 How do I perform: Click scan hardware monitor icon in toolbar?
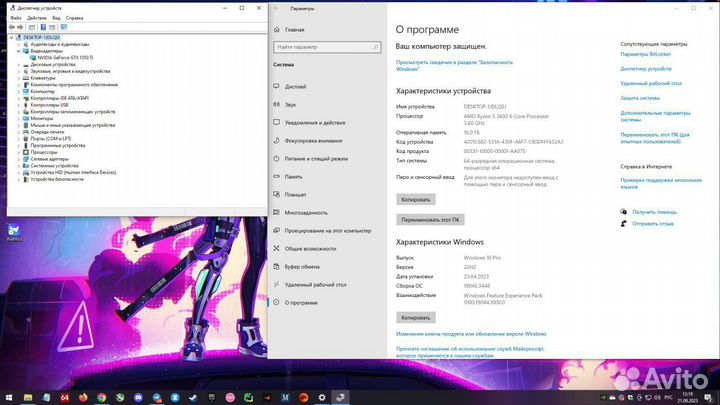pos(63,27)
